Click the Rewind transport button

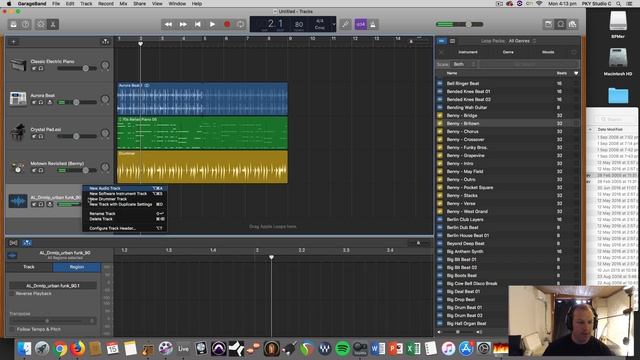[168, 24]
